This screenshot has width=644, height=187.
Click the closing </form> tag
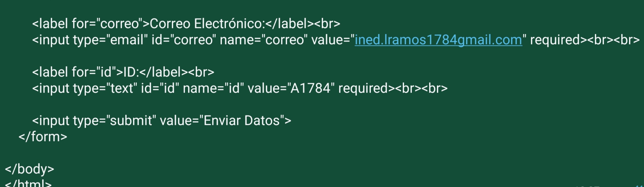coord(43,137)
